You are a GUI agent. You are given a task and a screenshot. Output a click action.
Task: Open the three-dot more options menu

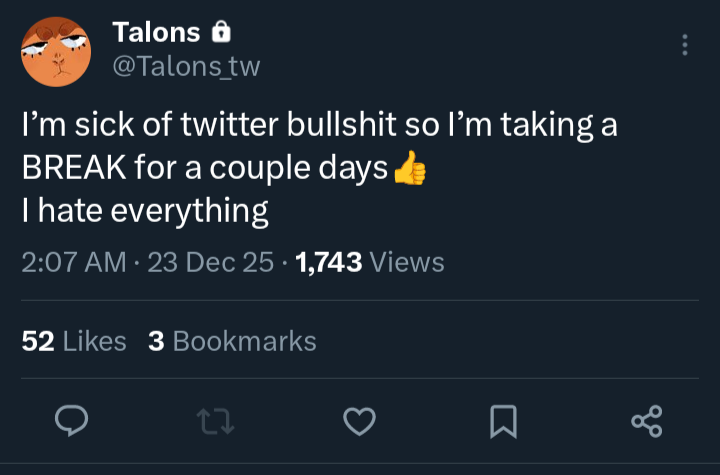pos(684,45)
